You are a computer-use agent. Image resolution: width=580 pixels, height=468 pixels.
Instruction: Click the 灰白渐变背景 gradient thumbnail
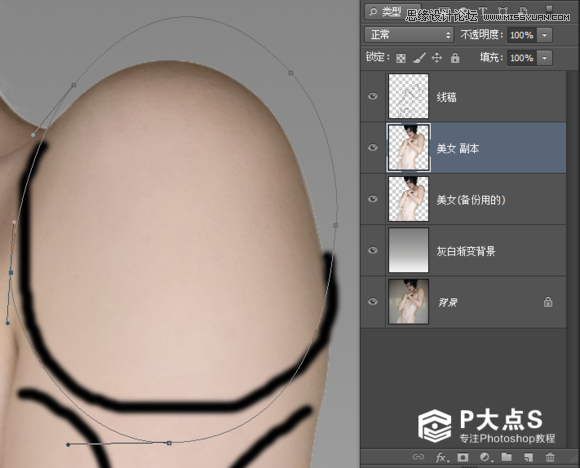click(x=408, y=250)
